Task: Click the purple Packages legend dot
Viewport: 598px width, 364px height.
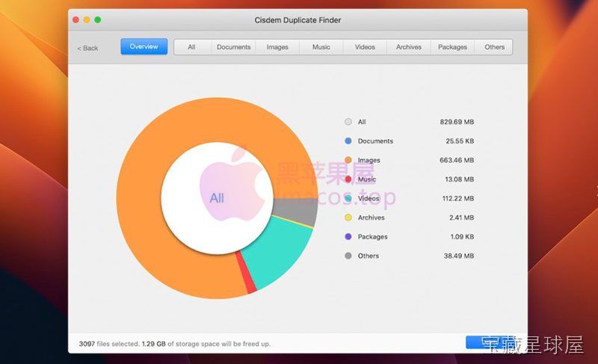Action: (348, 236)
